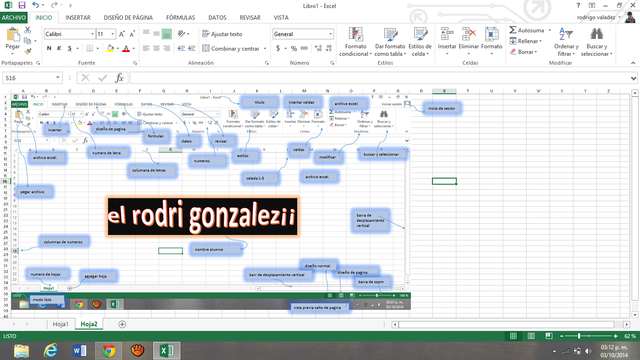Viewport: 640px width, 360px height.
Task: Click inside the formula bar input
Action: (x=380, y=78)
